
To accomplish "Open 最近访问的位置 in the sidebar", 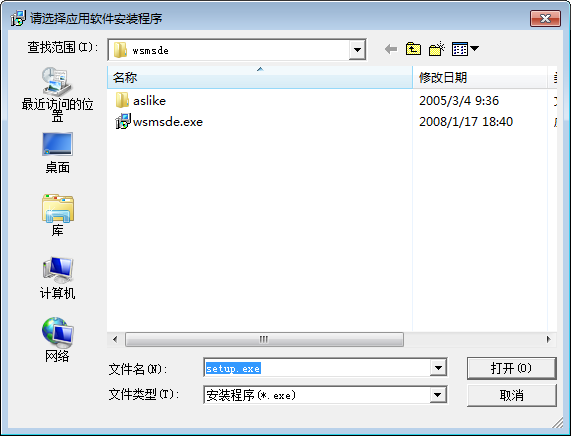I will coord(57,94).
